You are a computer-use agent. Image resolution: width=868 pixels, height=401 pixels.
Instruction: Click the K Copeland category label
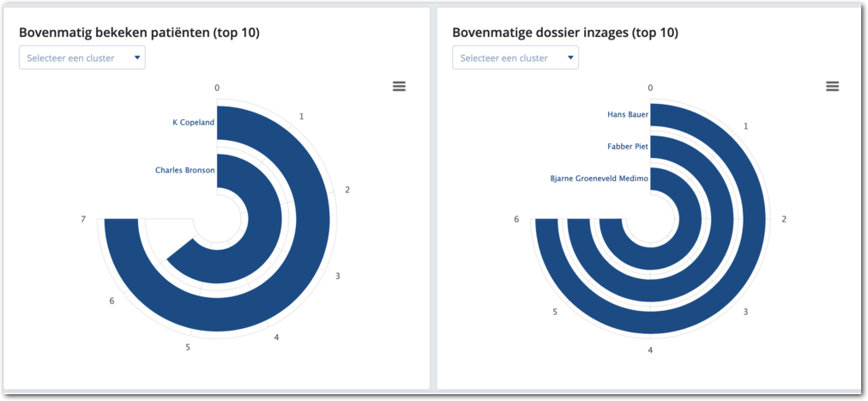(192, 122)
